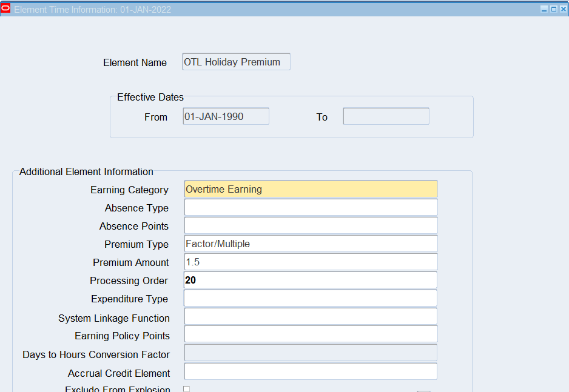
Task: Click the System Linkage Function field
Action: pos(311,317)
